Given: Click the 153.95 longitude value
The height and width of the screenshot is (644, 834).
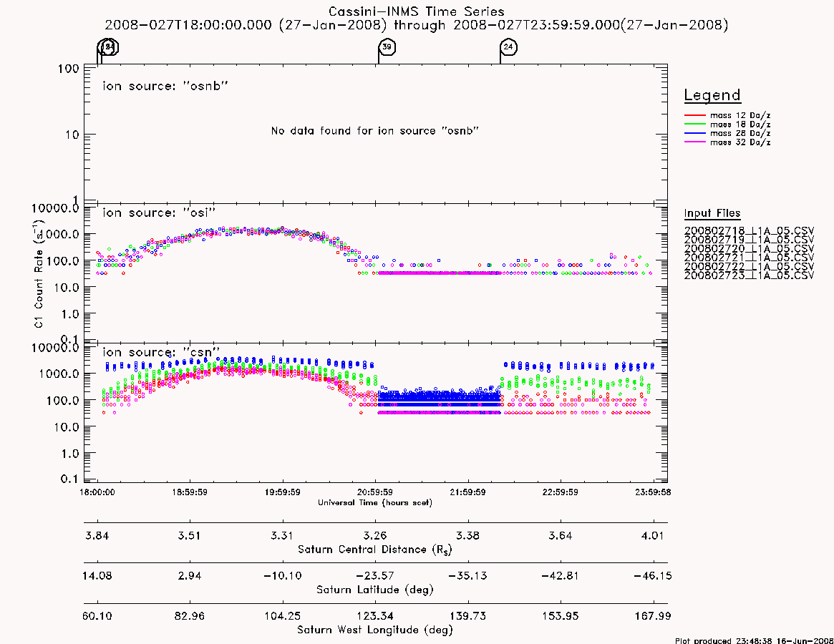Looking at the screenshot, I should click(560, 616).
